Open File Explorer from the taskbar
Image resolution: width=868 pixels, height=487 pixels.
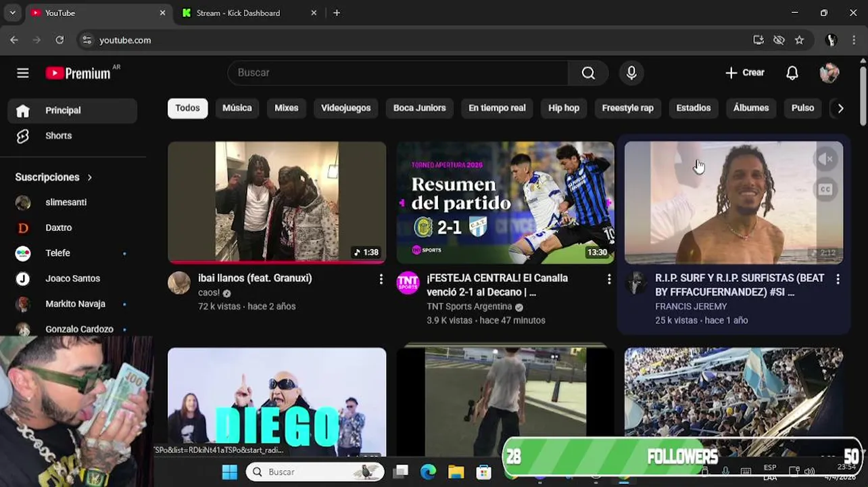click(456, 471)
